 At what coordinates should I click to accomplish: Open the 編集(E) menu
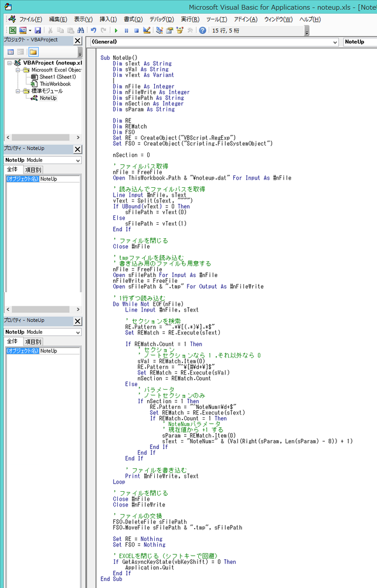coord(58,19)
